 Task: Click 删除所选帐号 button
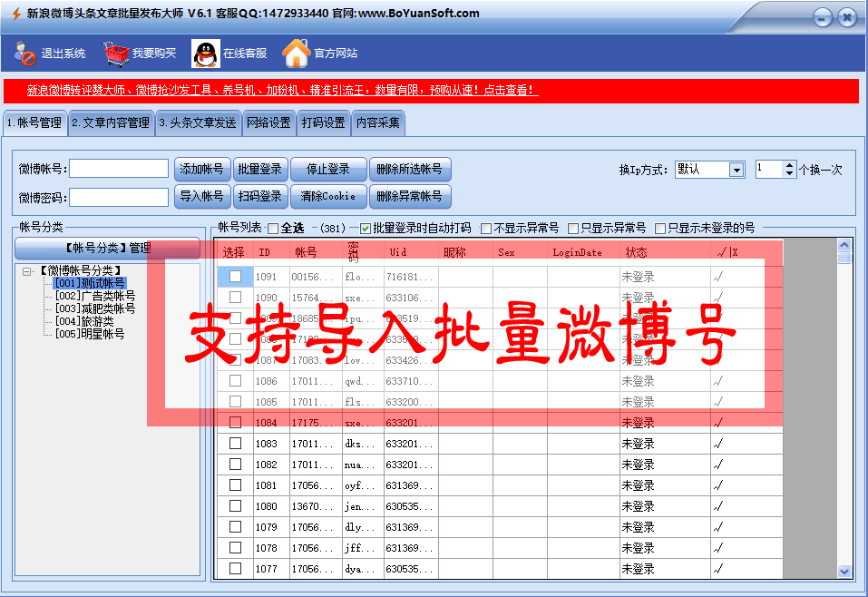[410, 170]
